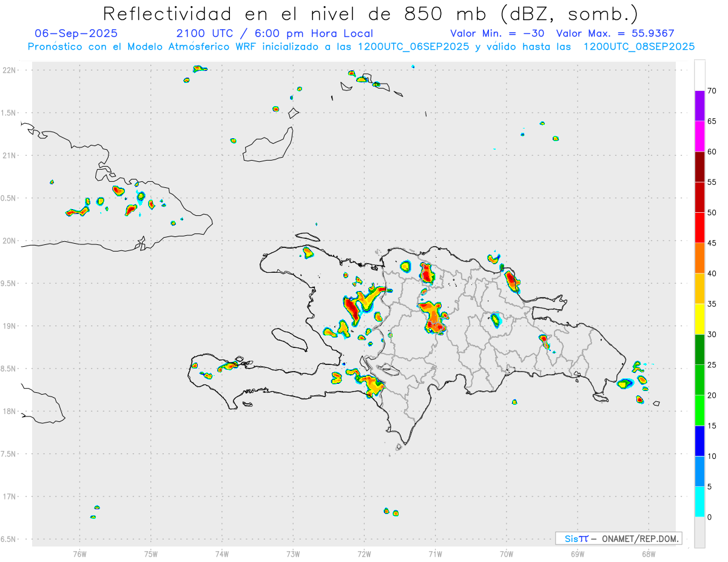Click the '60' colorbar label
This screenshot has height=562, width=728.
click(712, 152)
